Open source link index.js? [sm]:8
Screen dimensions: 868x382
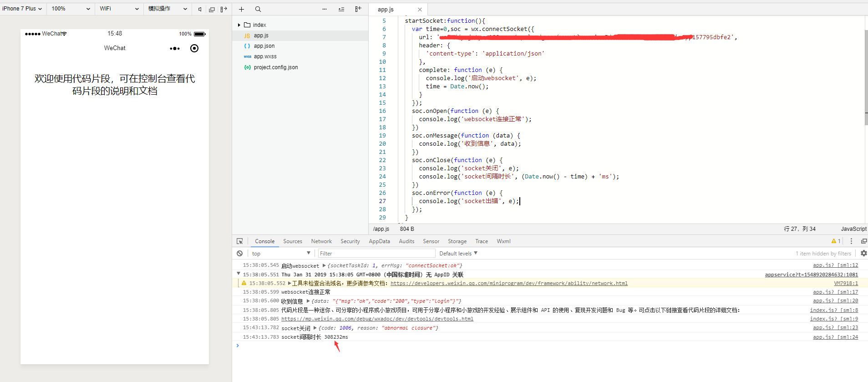[x=834, y=310]
